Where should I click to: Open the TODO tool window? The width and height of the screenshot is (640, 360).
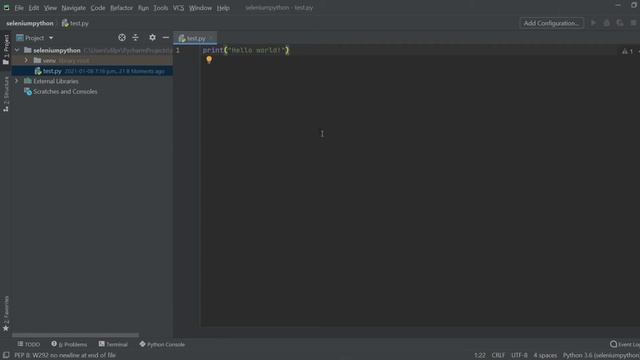[29, 344]
